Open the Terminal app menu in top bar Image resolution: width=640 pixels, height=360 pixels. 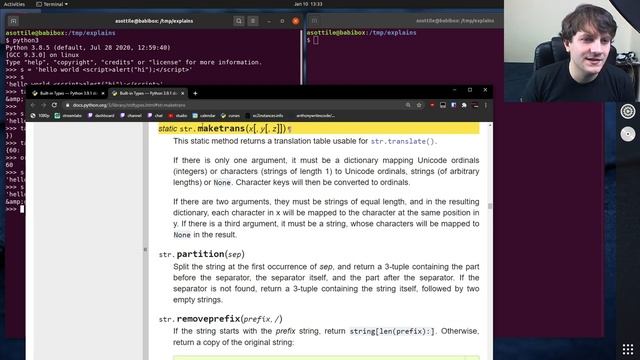tap(52, 4)
